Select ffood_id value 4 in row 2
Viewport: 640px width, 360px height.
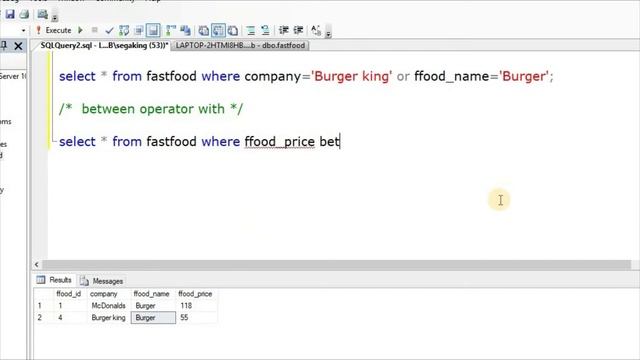tap(70, 318)
